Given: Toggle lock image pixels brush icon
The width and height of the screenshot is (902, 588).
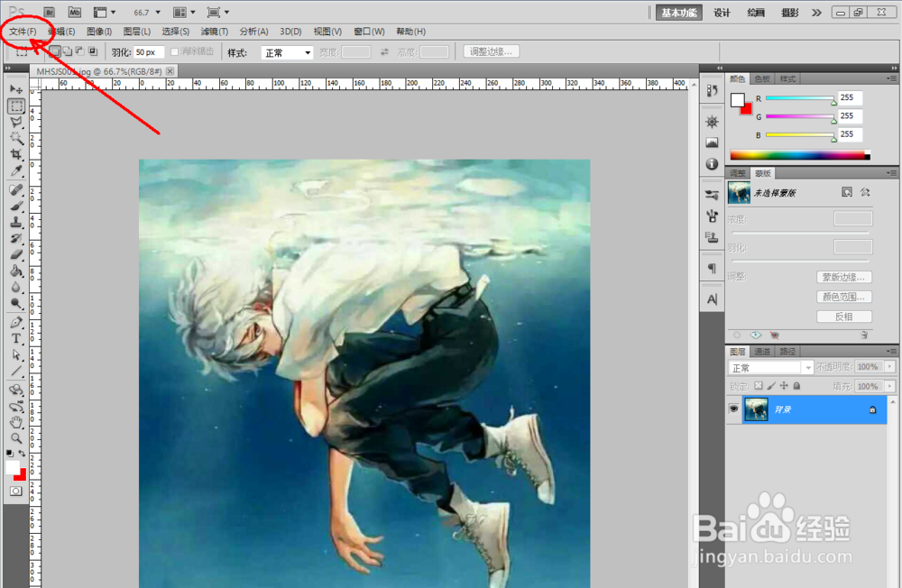Looking at the screenshot, I should coord(771,386).
